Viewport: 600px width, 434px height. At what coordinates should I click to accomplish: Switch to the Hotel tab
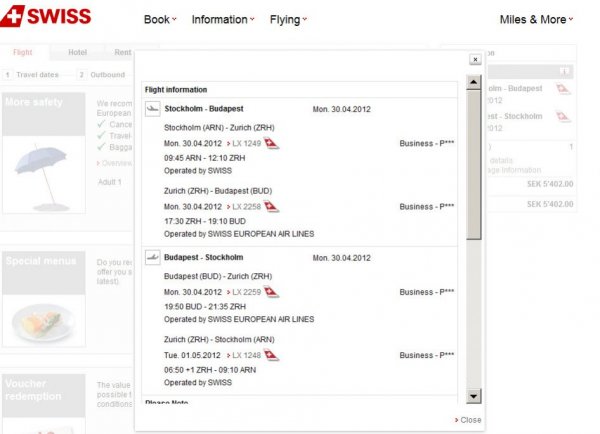click(x=77, y=52)
